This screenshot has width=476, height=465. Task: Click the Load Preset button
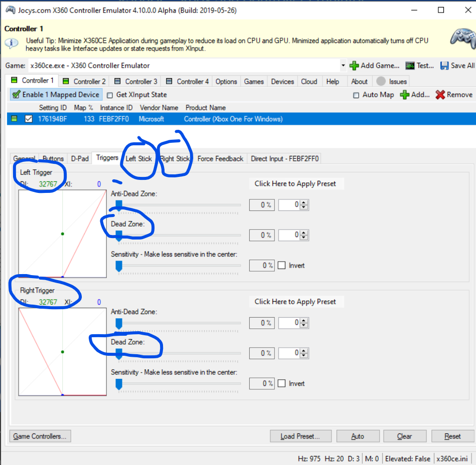point(300,436)
